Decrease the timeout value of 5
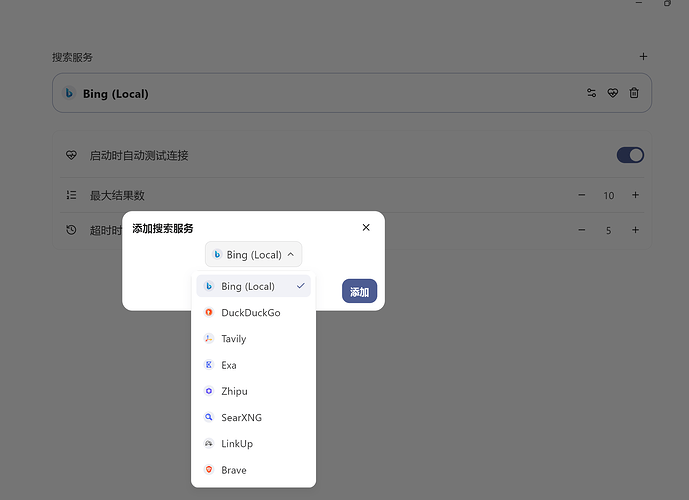The height and width of the screenshot is (500, 689). 582,230
